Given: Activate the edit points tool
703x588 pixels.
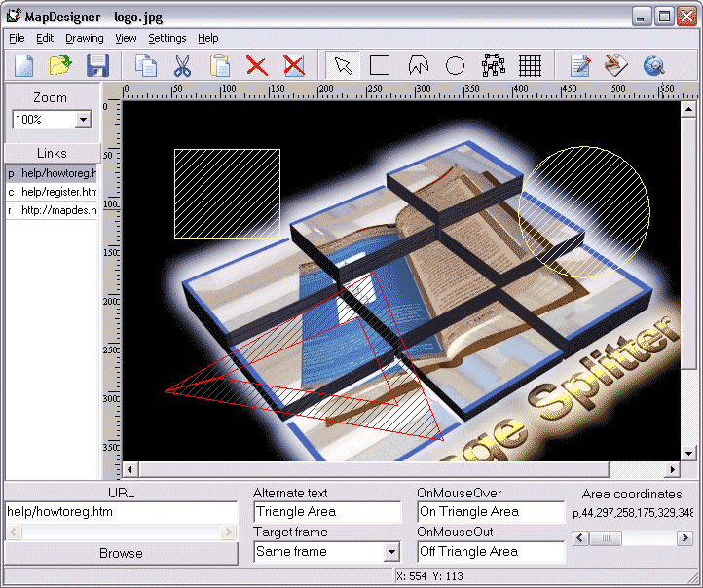Looking at the screenshot, I should pyautogui.click(x=494, y=65).
